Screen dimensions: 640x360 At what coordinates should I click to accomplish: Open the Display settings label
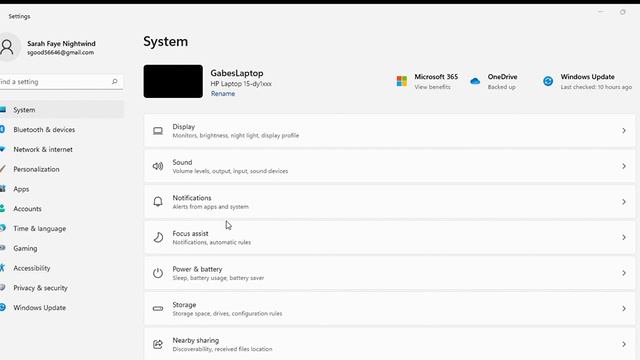184,127
